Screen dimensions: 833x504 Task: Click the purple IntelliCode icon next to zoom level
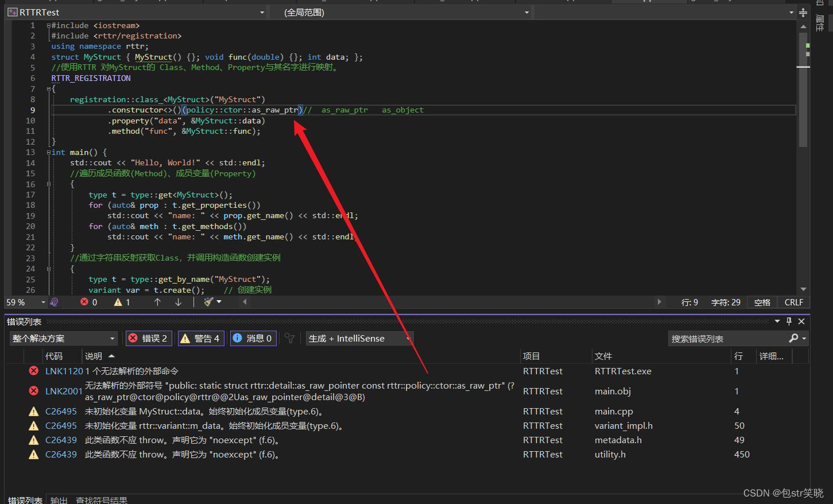point(55,301)
